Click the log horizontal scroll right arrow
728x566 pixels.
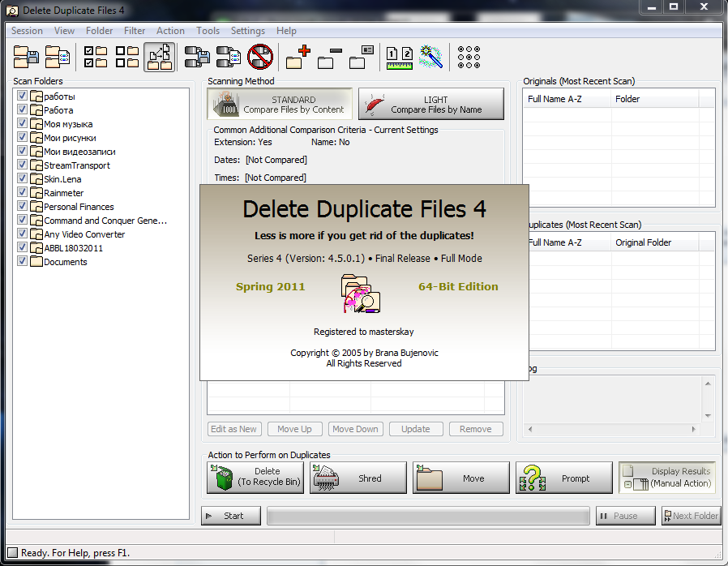pos(694,429)
